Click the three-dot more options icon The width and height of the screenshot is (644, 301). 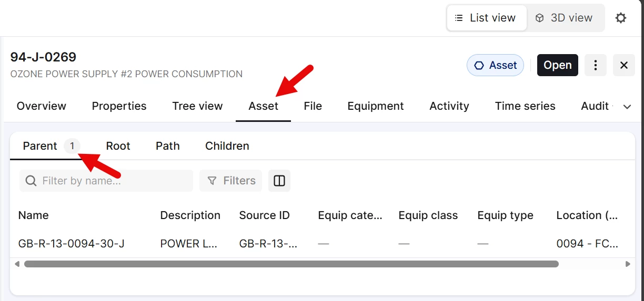click(596, 65)
